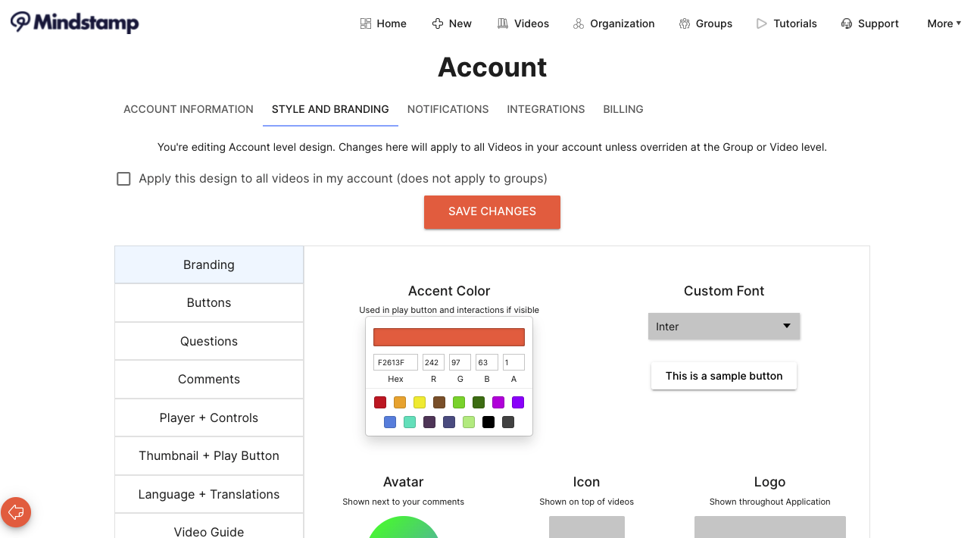Open the font selector arrow
This screenshot has width=980, height=538.
tap(787, 326)
